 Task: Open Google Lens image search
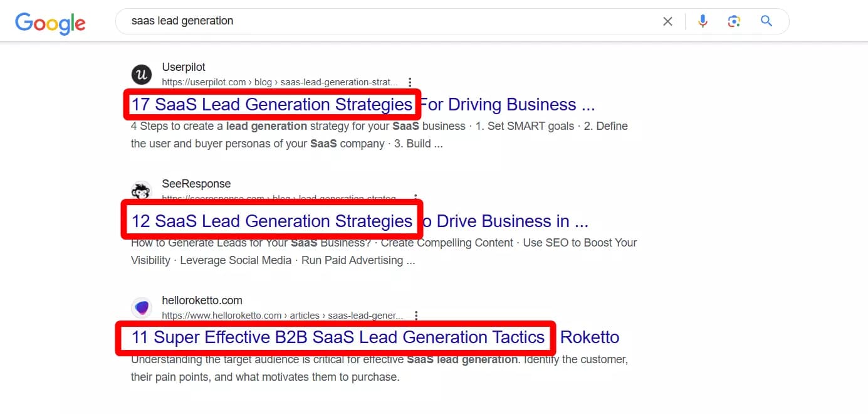tap(734, 21)
